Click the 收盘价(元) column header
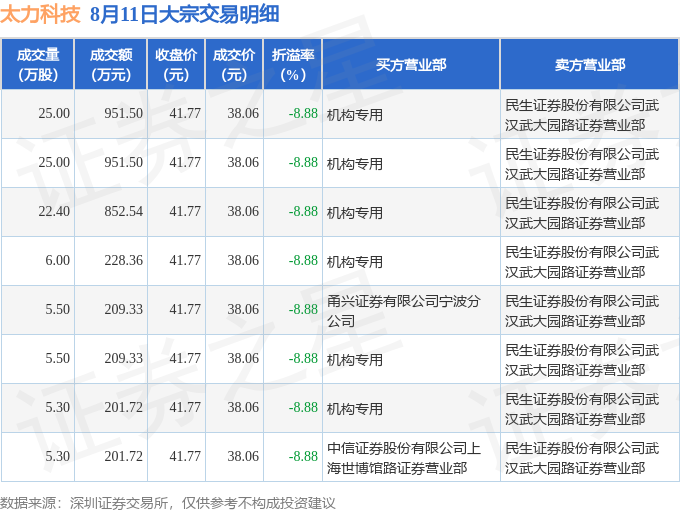 coord(176,64)
